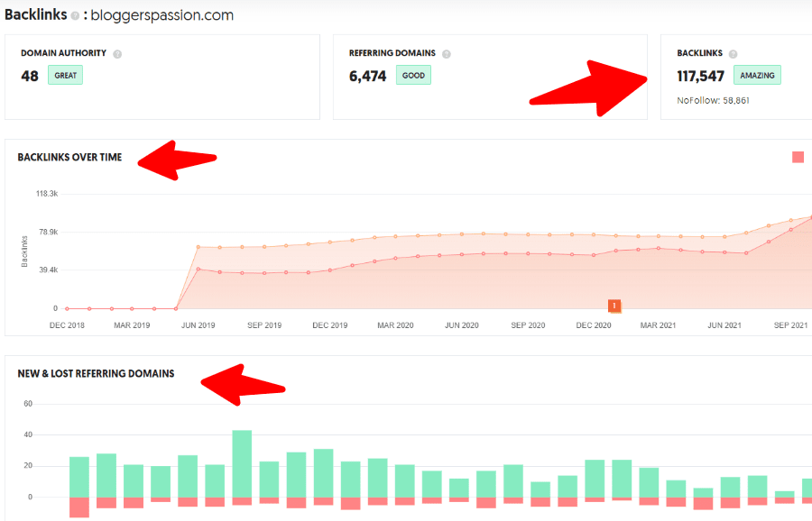Image resolution: width=812 pixels, height=521 pixels.
Task: Click the GREAT badge under Domain Authority
Action: pyautogui.click(x=65, y=75)
